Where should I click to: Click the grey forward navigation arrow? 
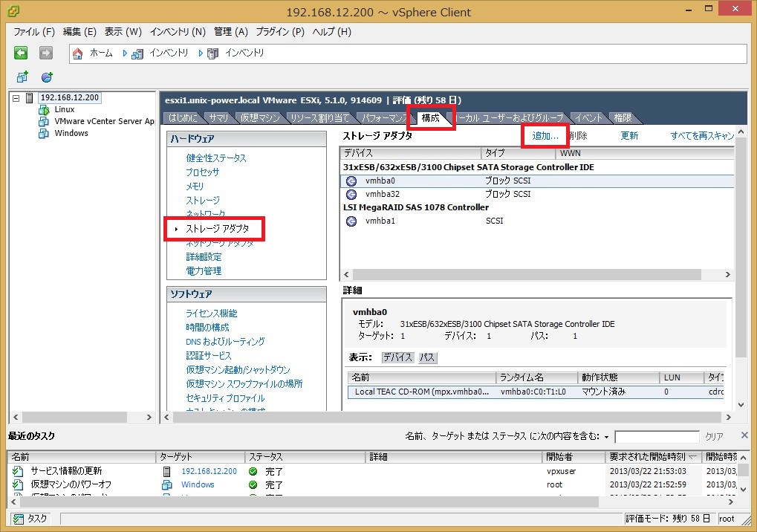click(x=46, y=53)
